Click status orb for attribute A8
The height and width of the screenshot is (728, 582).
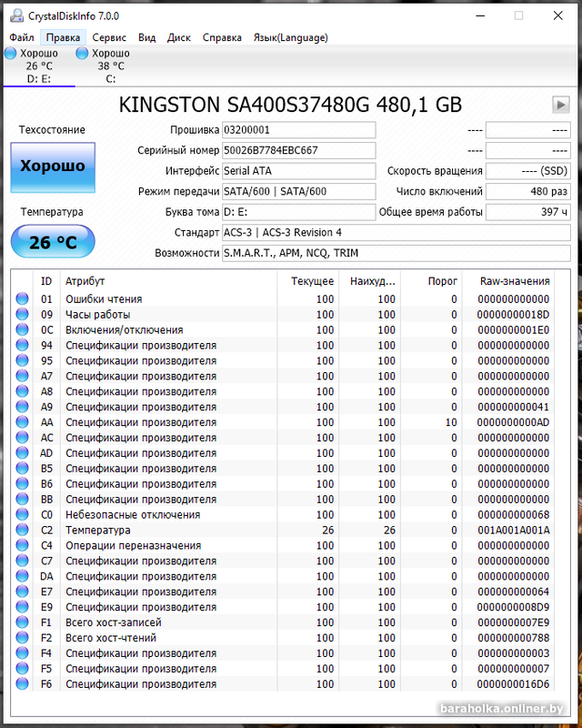pos(22,391)
